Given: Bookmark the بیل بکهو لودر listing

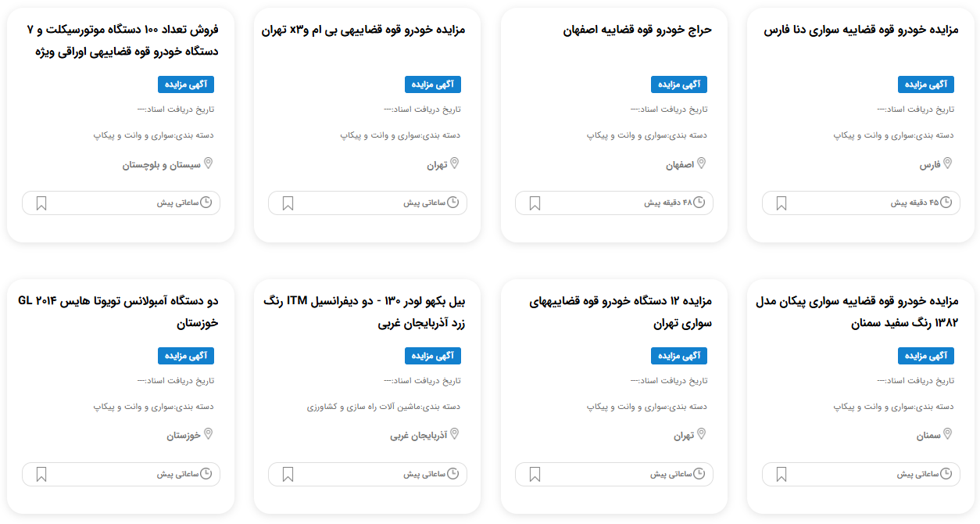Looking at the screenshot, I should (x=288, y=475).
